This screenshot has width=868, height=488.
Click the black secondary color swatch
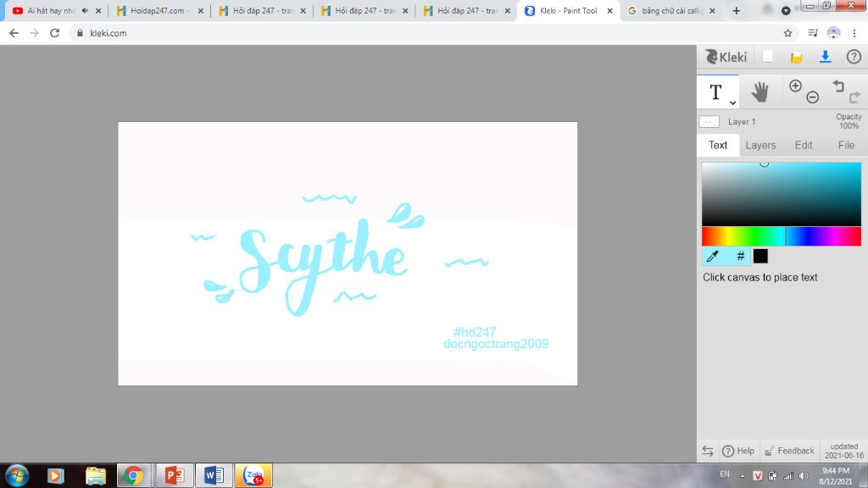pyautogui.click(x=760, y=256)
